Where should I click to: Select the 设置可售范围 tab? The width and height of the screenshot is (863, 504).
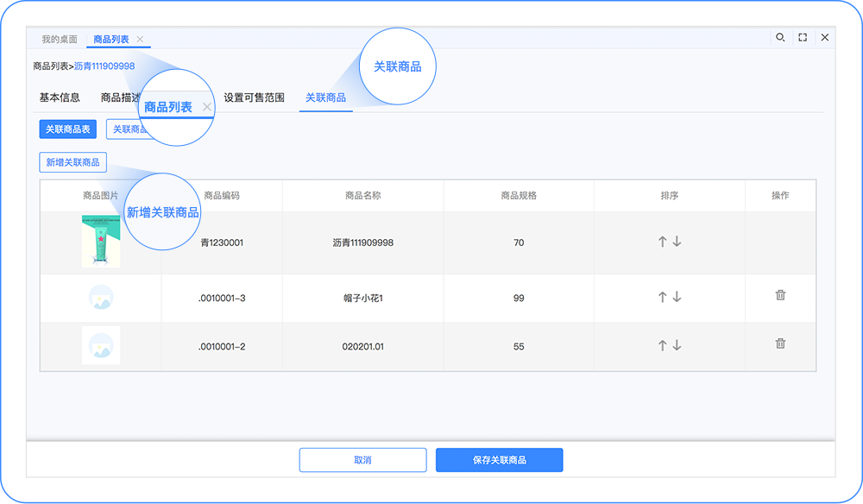click(x=254, y=98)
